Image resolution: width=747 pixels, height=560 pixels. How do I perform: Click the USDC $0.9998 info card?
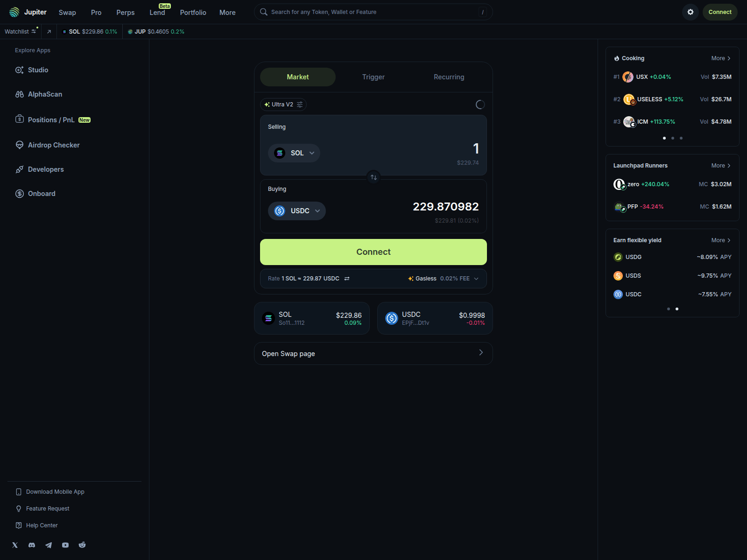[435, 318]
